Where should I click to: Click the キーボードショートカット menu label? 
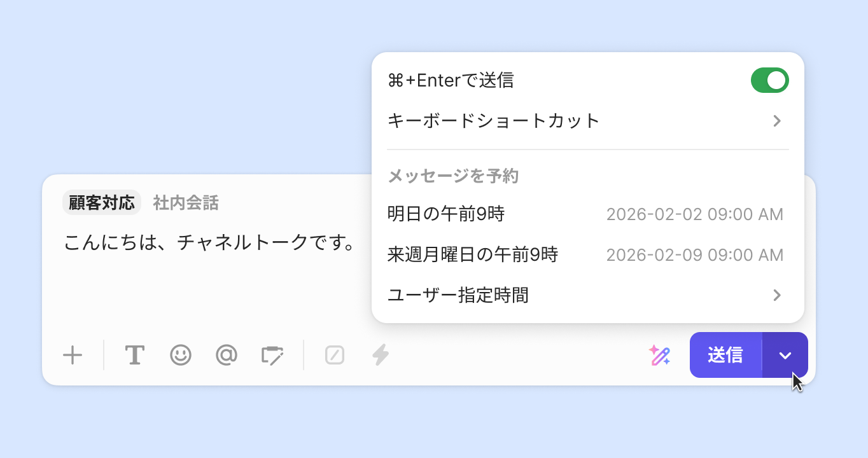pyautogui.click(x=494, y=121)
